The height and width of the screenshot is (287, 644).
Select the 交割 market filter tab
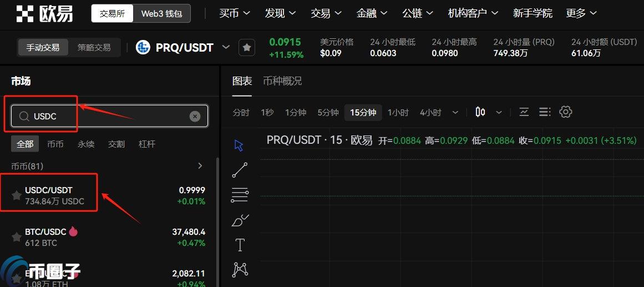click(116, 144)
